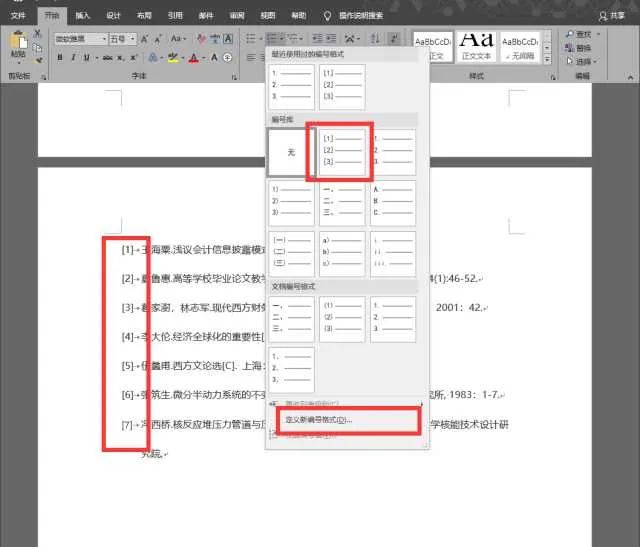Toggle subscript formatting

(121, 58)
